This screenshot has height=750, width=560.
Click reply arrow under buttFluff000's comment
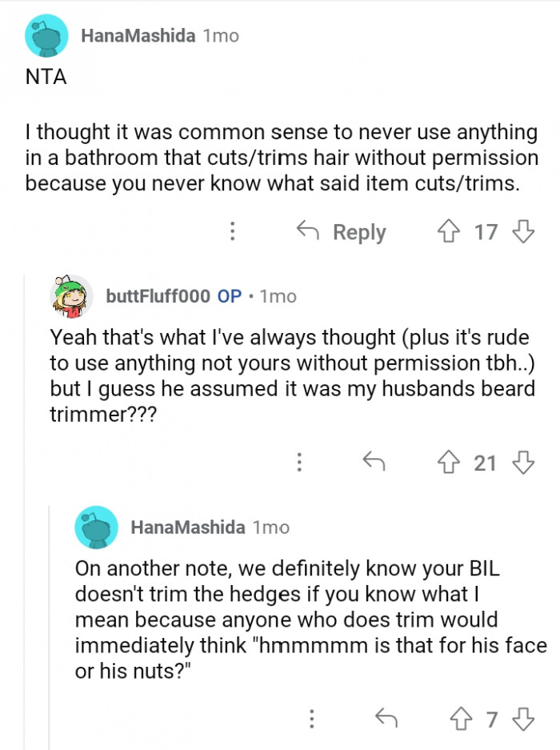click(372, 462)
